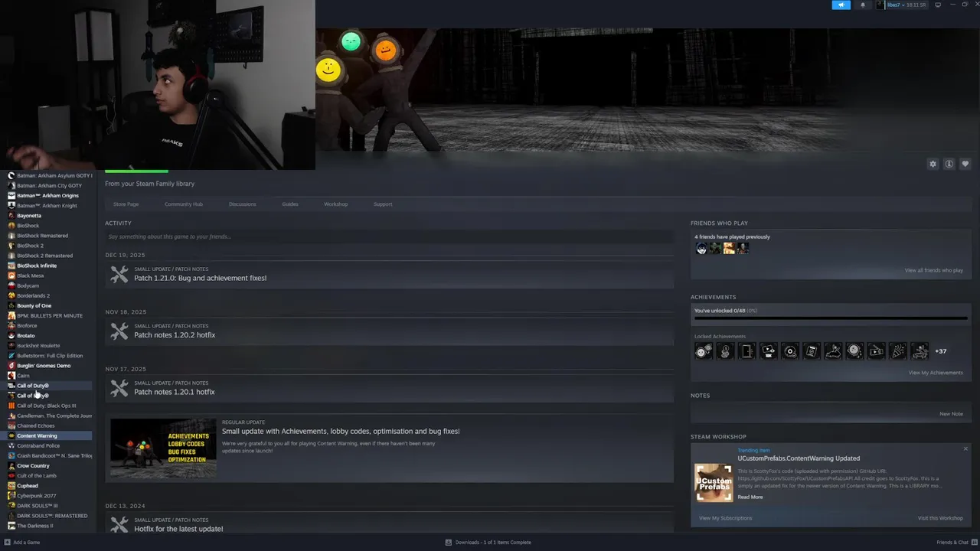Click the 'Say something about this game' field
The image size is (980, 551).
point(389,236)
